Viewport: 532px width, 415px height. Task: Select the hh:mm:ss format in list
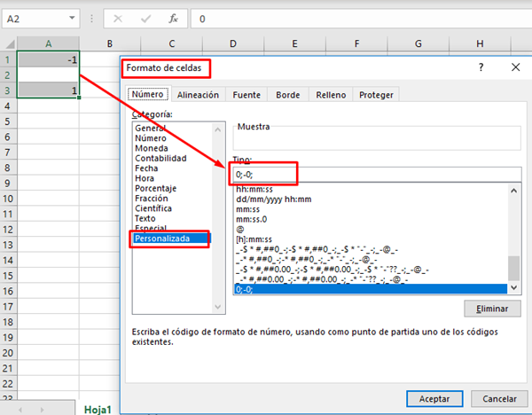point(254,190)
